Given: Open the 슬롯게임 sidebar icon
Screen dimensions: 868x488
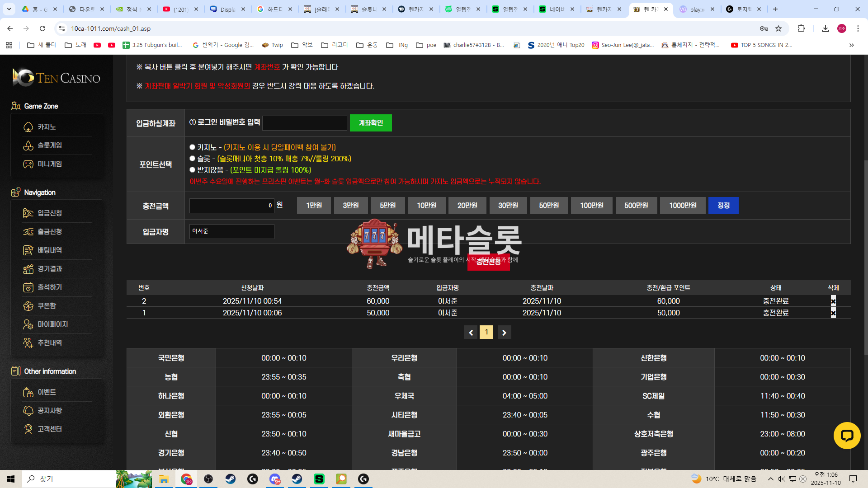Looking at the screenshot, I should coord(28,145).
